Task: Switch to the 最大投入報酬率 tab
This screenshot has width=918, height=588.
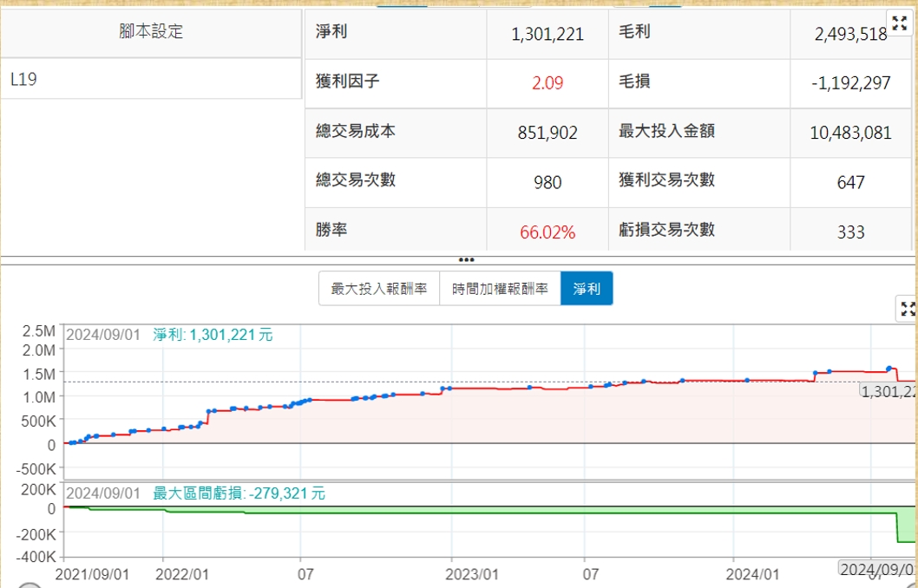Action: (379, 289)
